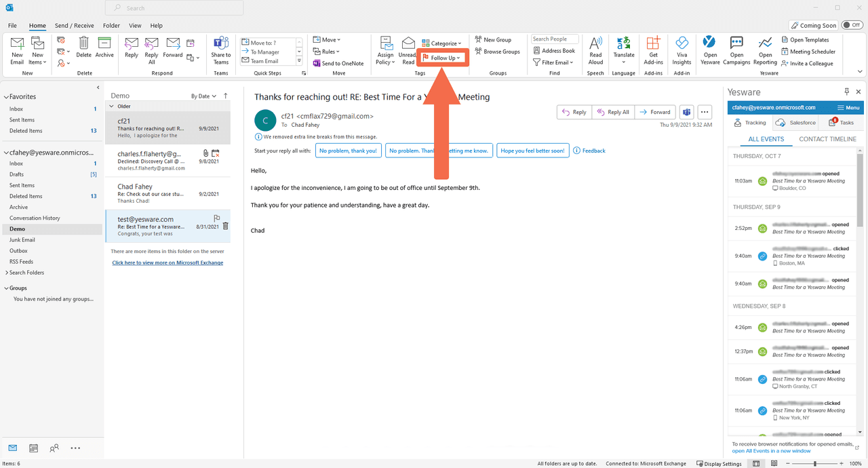Pin the Yesware side panel
This screenshot has height=468, width=868.
point(846,92)
